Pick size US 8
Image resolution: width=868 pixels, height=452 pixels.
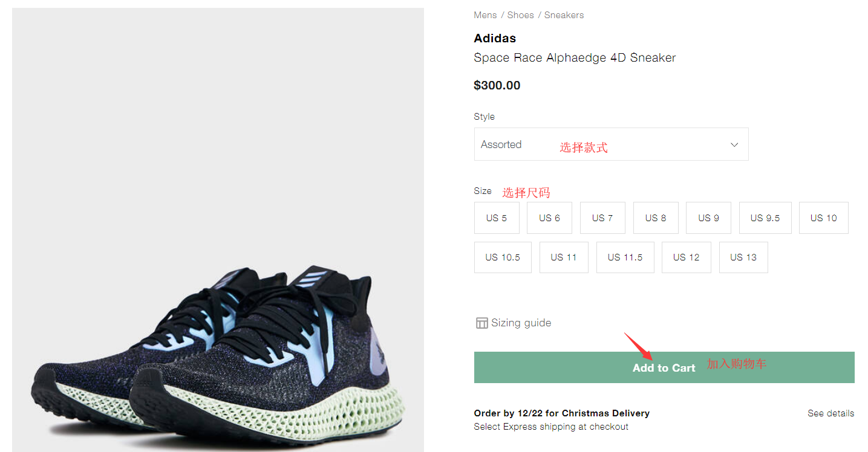tap(656, 218)
